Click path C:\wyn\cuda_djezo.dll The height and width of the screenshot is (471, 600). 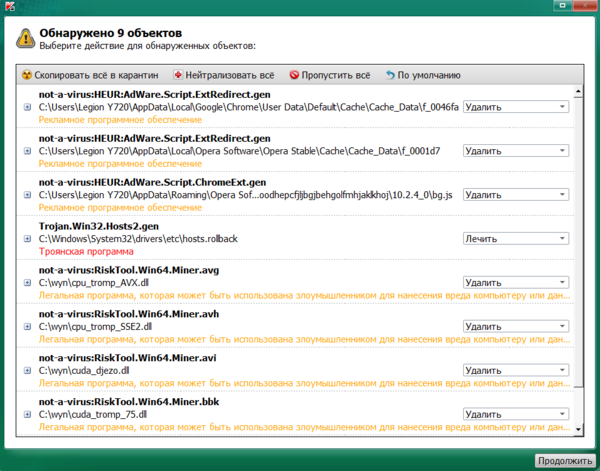coord(84,370)
